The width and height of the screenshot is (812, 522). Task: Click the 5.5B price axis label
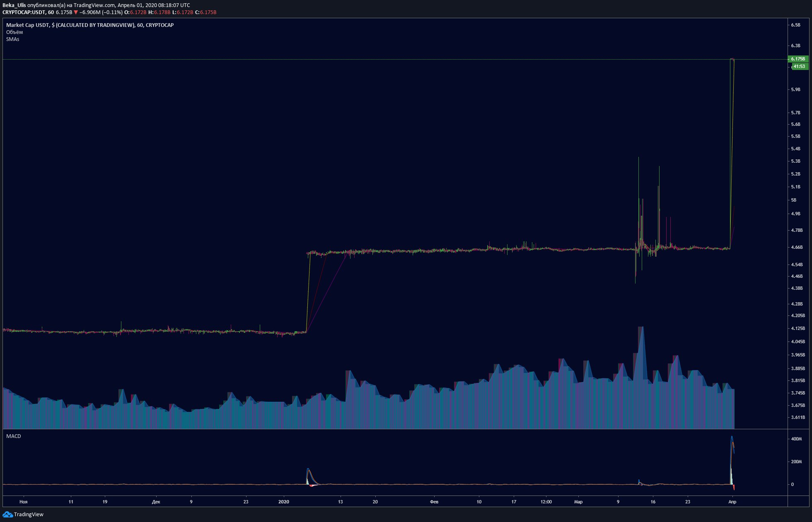click(795, 137)
